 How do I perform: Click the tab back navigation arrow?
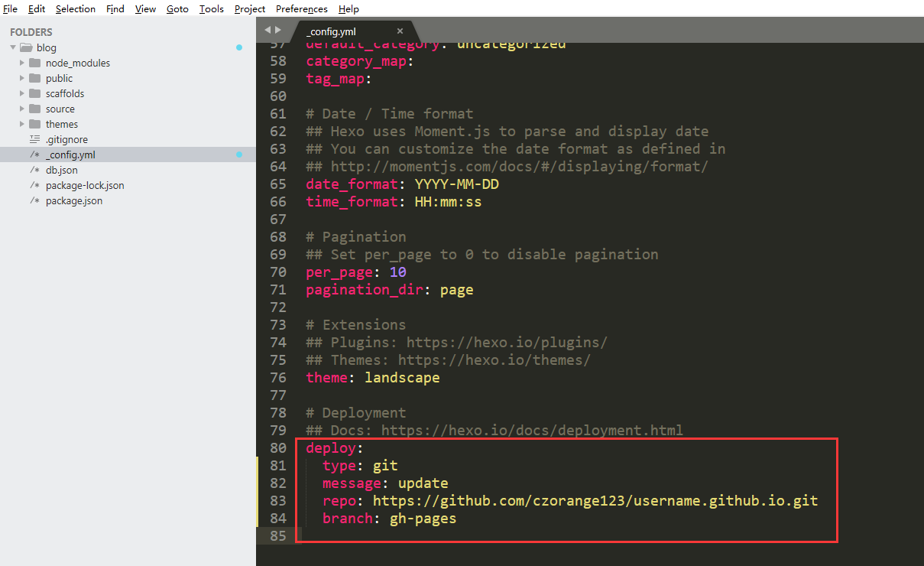[267, 31]
